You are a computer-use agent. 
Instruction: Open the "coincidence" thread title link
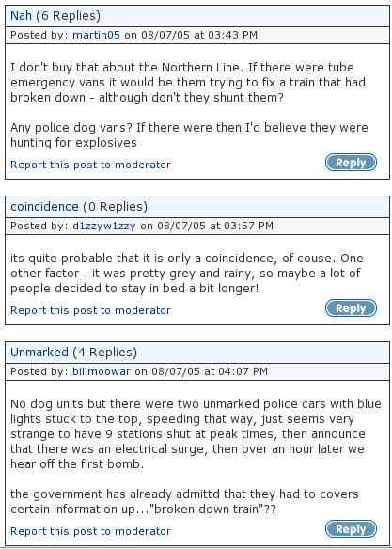coord(44,207)
